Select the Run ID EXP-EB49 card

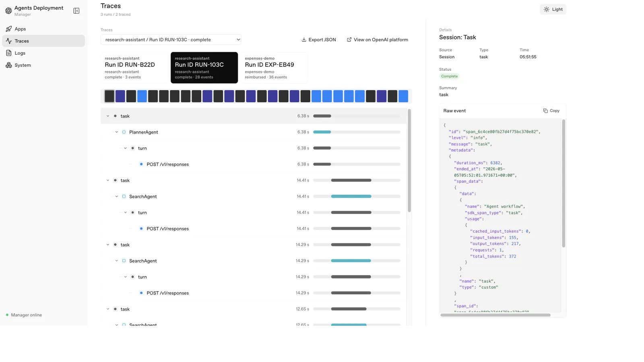pos(274,68)
